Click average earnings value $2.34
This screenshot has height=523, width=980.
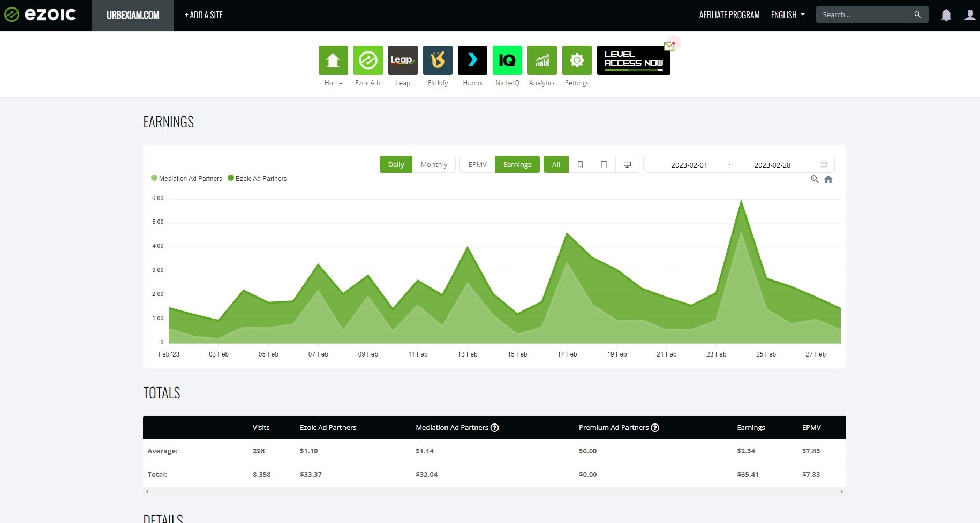(746, 451)
